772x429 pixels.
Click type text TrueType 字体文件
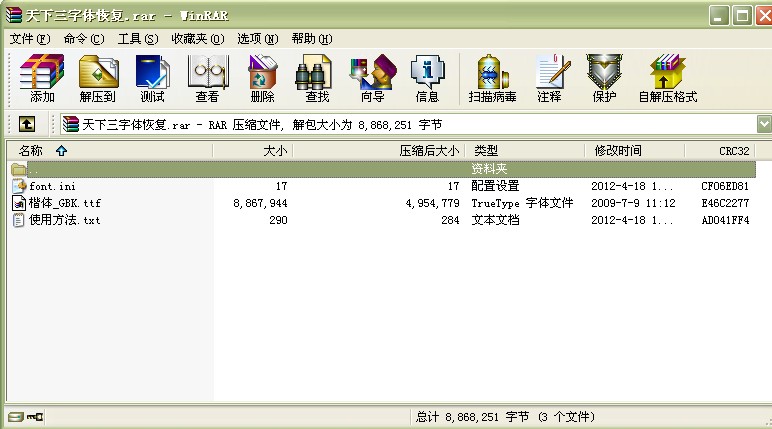[x=522, y=203]
